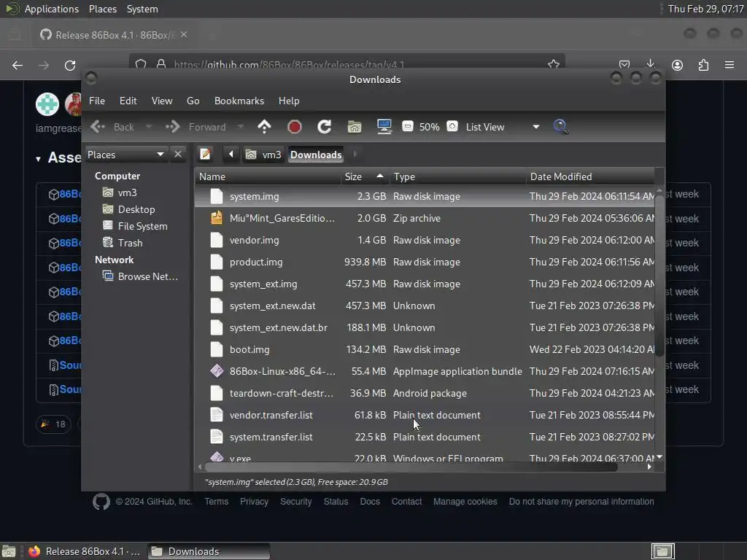Select the system_ext.new.dat.br file
747x560 pixels.
click(x=425, y=327)
